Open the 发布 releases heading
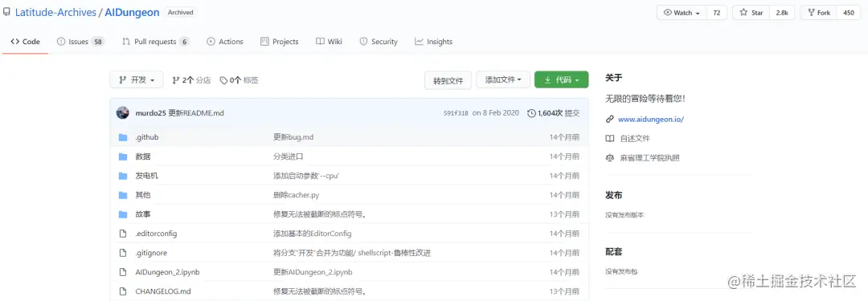Image resolution: width=868 pixels, height=301 pixels. 613,195
